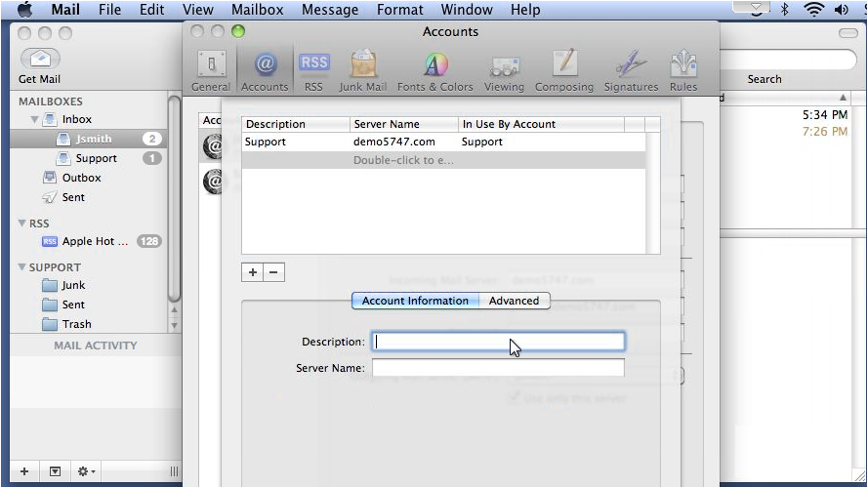Click the In Use By Account header
This screenshot has width=868, height=488.
(541, 124)
